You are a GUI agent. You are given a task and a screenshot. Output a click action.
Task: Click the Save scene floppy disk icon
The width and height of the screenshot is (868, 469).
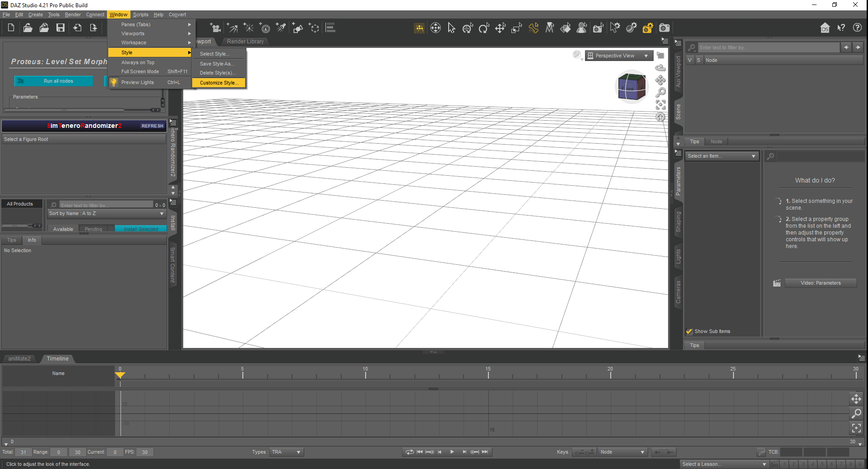(x=60, y=28)
